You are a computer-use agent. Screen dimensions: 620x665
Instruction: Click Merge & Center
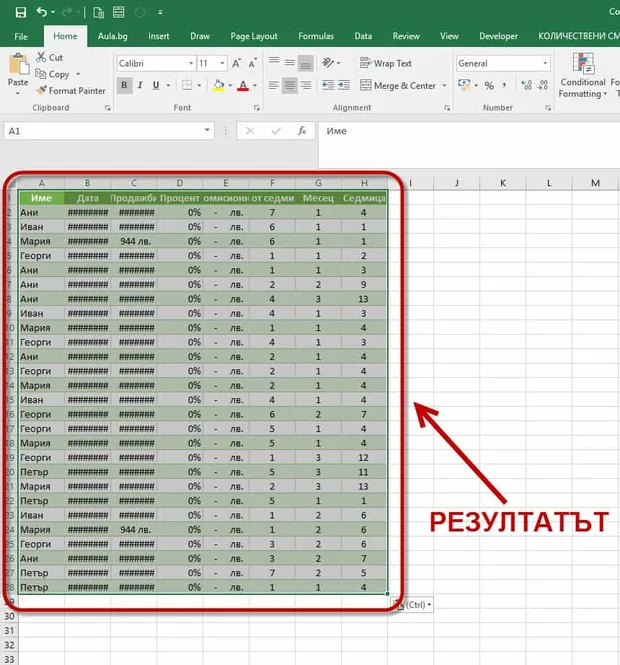tap(398, 86)
